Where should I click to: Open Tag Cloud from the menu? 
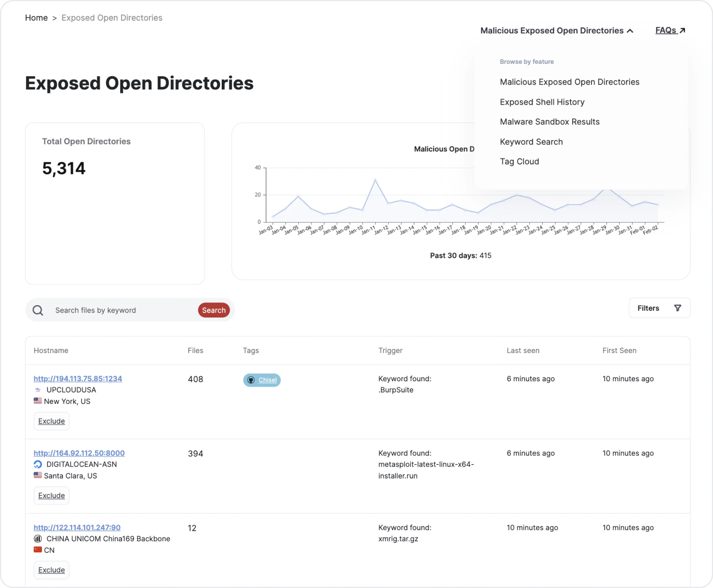519,161
